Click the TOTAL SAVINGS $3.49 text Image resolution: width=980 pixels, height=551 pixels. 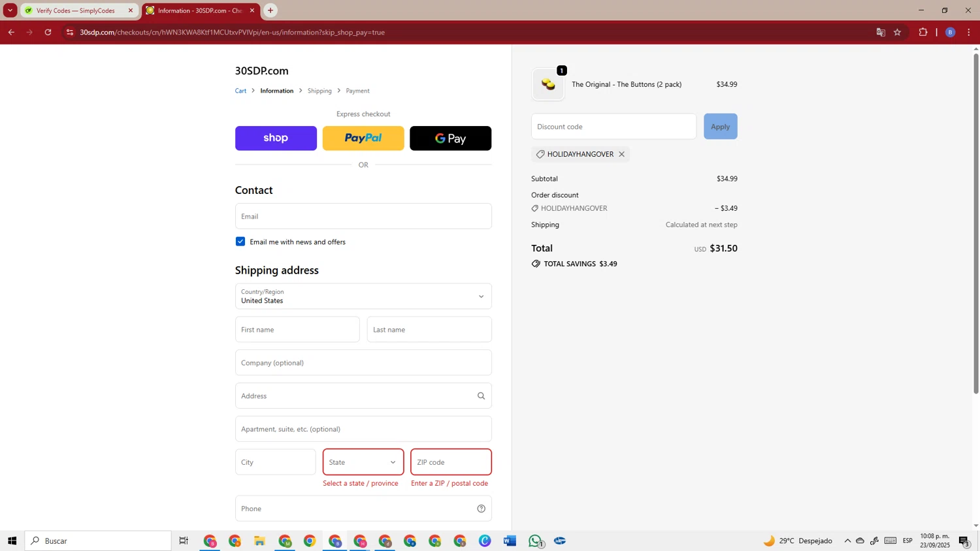[x=580, y=264]
